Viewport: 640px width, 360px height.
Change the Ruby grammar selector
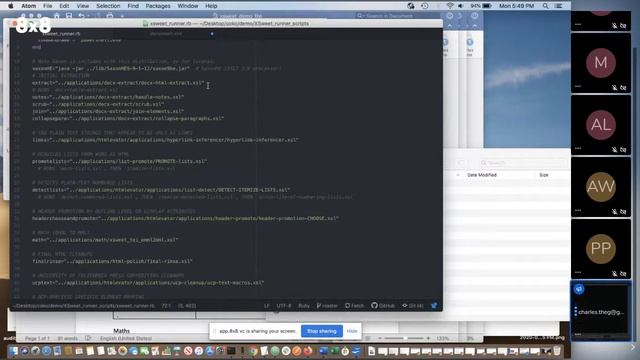[x=304, y=306]
